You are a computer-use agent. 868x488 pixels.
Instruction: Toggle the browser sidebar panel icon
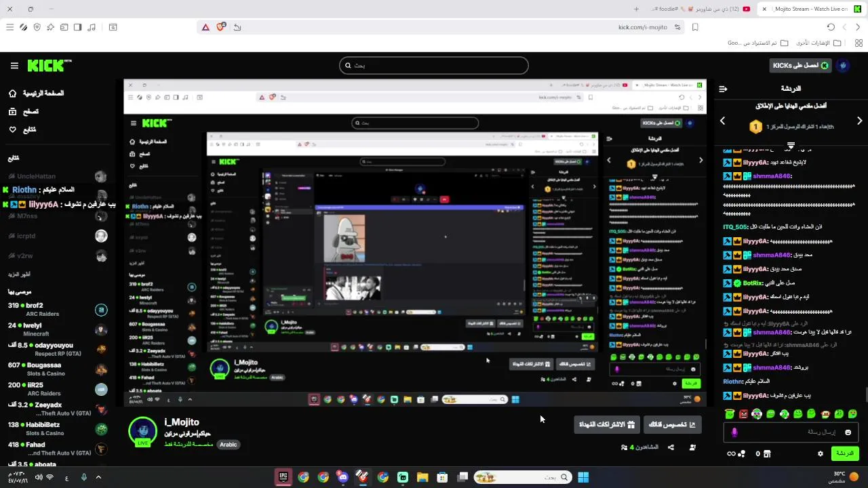coord(77,27)
